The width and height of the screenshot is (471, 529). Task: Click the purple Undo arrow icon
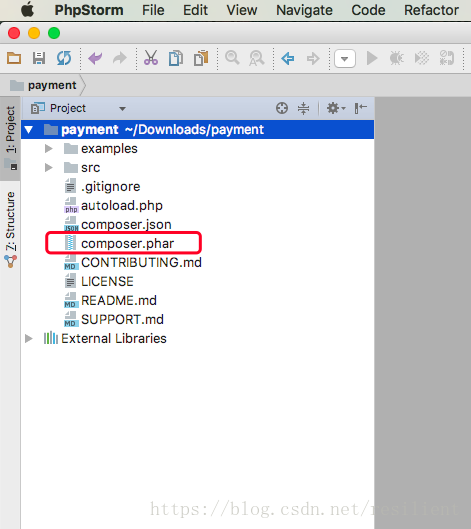tap(95, 58)
